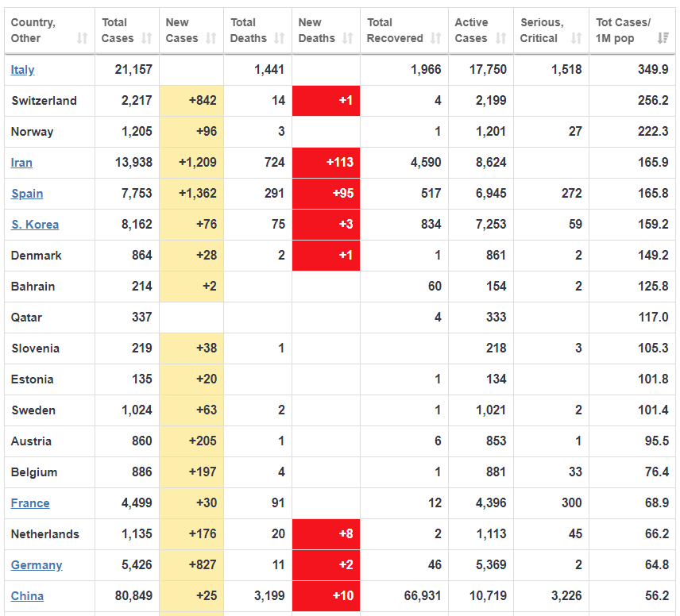The height and width of the screenshot is (616, 680).
Task: Click Belgium's serious critical 33 value
Action: (575, 472)
